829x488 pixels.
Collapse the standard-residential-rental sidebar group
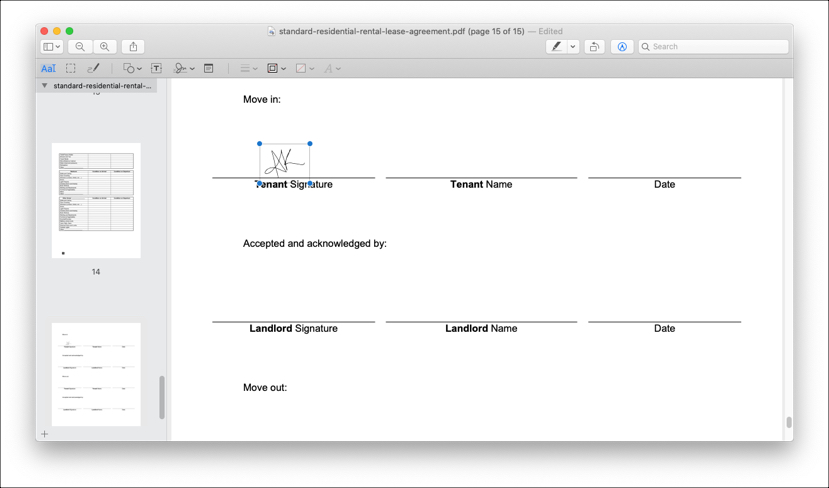[x=44, y=85]
